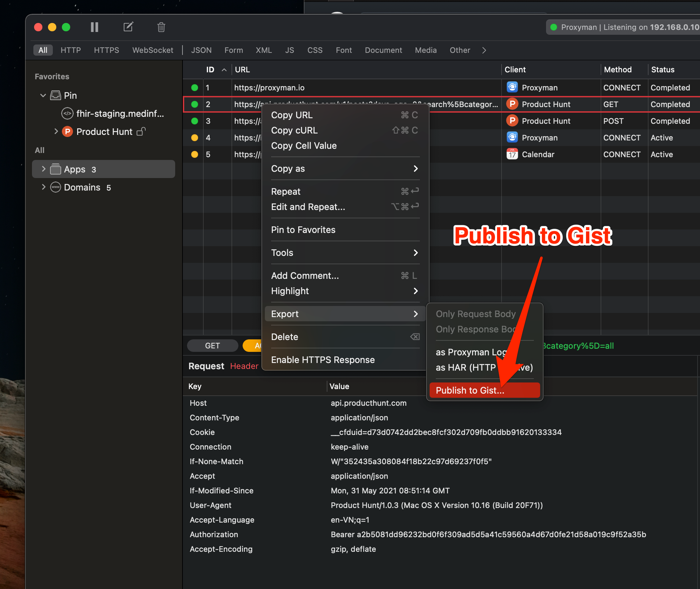This screenshot has height=589, width=700.
Task: Click the Proxyman client icon on row 1
Action: coord(512,87)
